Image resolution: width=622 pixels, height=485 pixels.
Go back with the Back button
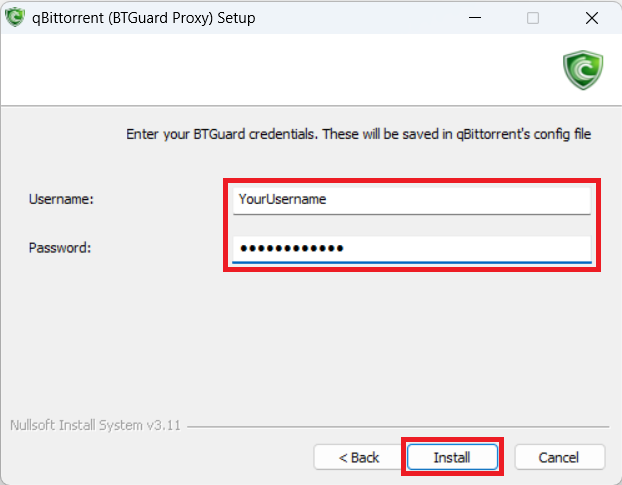pos(358,457)
